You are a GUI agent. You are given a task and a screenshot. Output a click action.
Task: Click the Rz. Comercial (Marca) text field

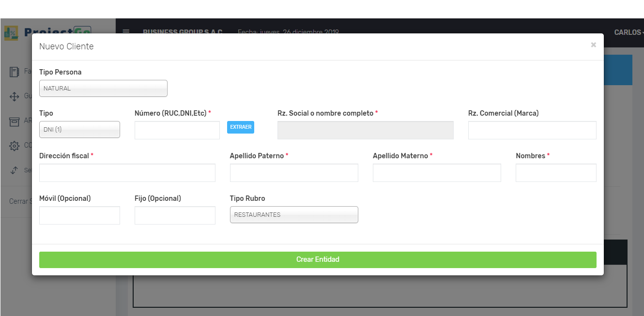(x=532, y=130)
